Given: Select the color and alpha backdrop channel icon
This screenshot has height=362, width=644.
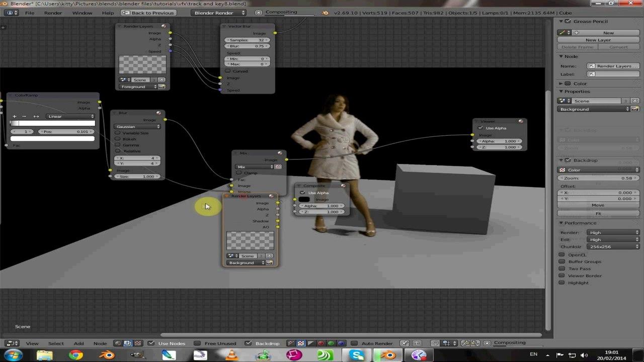Looking at the screenshot, I should [x=291, y=343].
